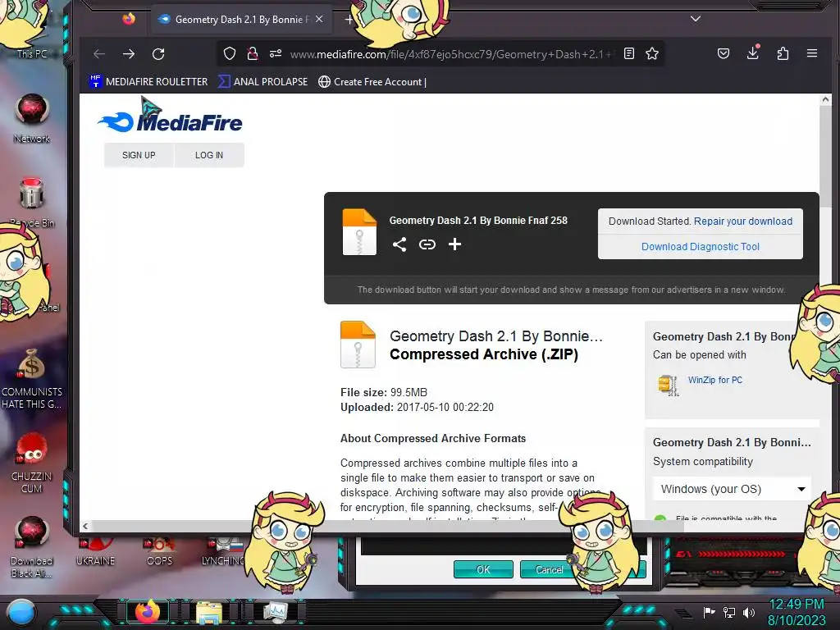
Task: Select the Download Black desktop shortcut
Action: [x=32, y=546]
